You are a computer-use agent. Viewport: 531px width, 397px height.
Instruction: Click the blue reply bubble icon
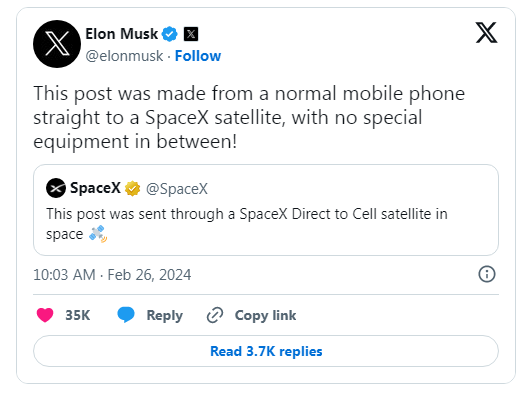point(126,315)
